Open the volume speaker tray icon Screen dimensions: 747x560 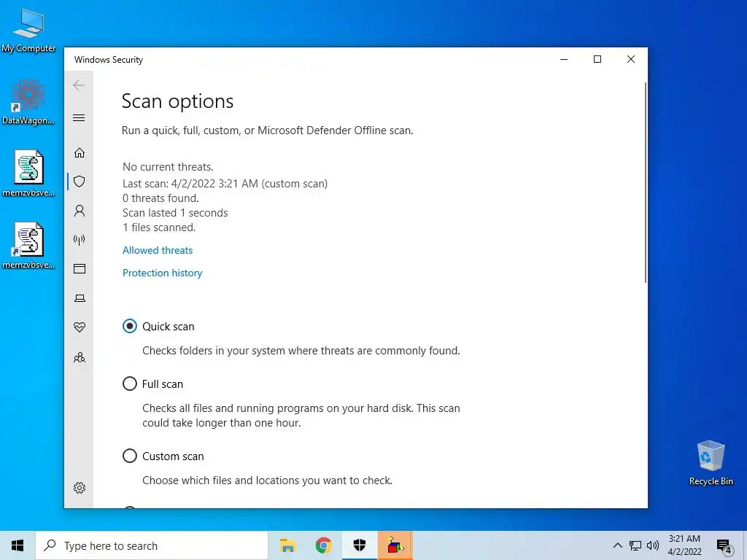653,545
